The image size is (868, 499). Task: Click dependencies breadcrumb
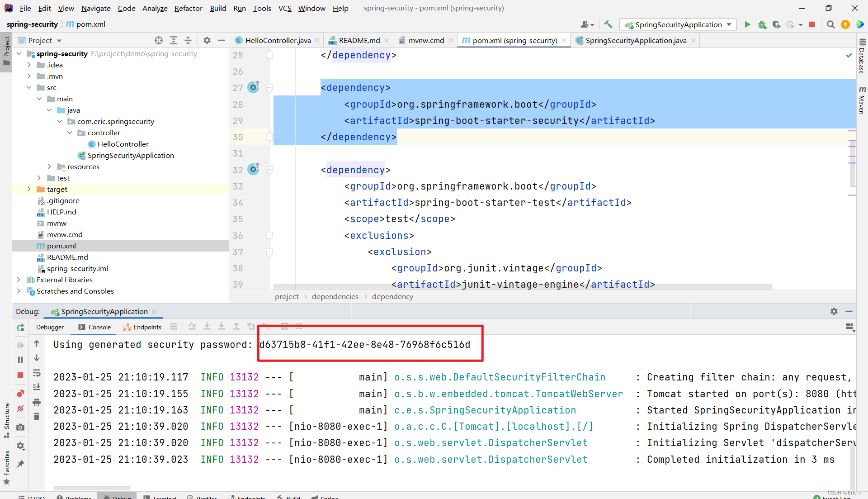pos(335,296)
